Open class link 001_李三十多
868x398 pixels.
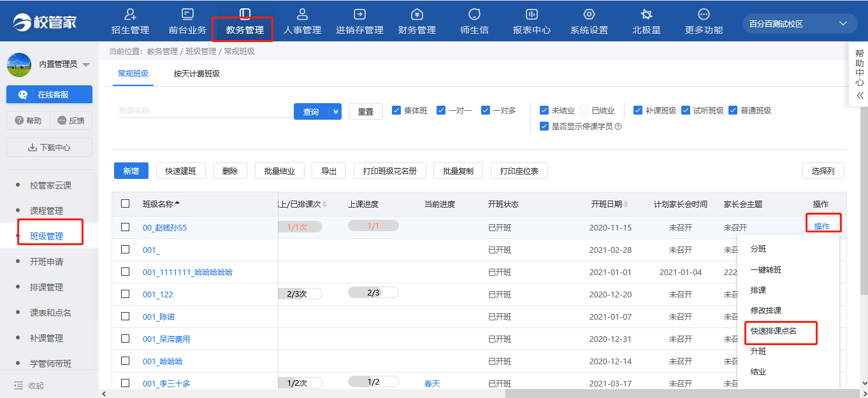pyautogui.click(x=166, y=383)
